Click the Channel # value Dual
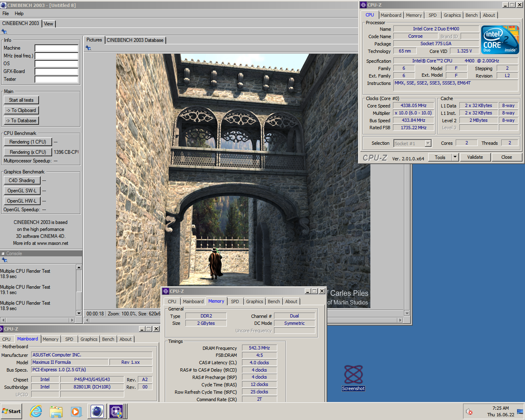525x420 pixels. [x=294, y=316]
